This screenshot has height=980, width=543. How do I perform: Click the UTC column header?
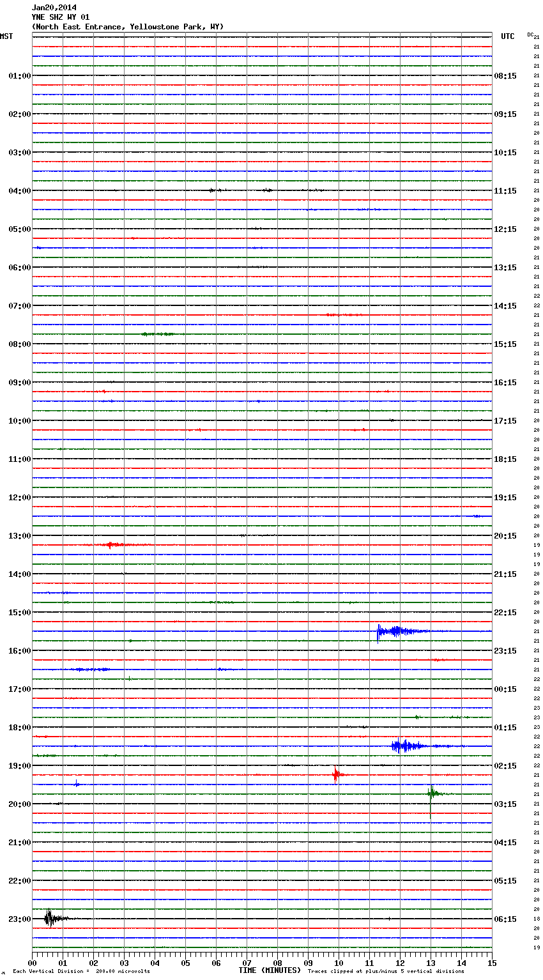[508, 36]
